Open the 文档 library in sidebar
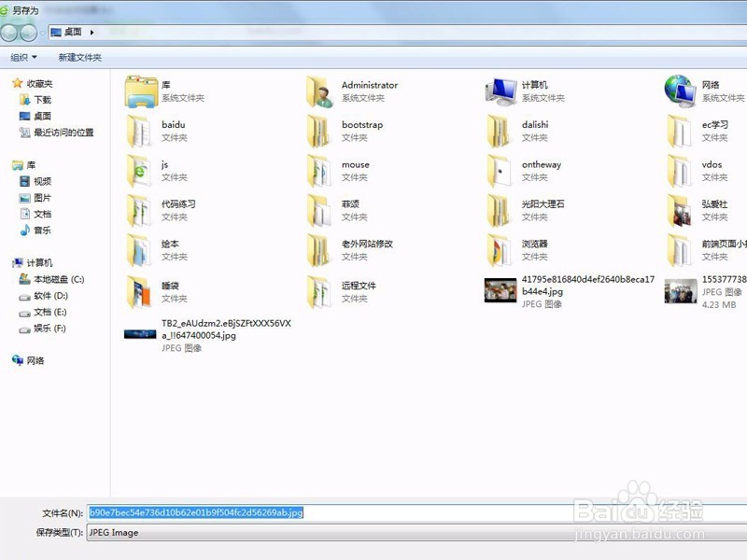747x560 pixels. click(35, 214)
